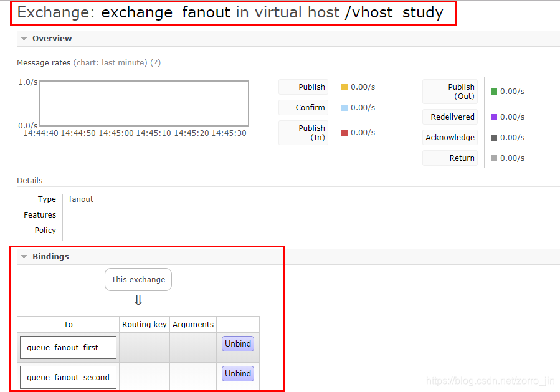560x392 pixels.
Task: Unbind queue_fanout_first from the exchange
Action: pyautogui.click(x=238, y=344)
